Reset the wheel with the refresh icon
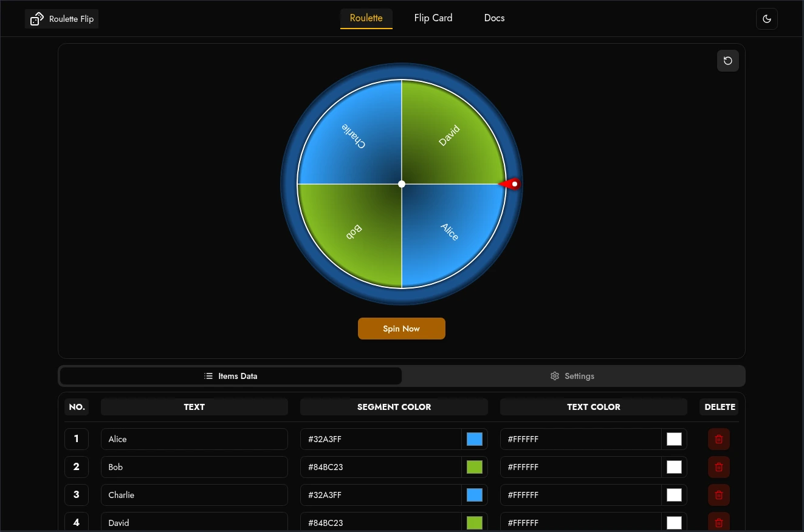This screenshot has height=532, width=804. coord(728,61)
